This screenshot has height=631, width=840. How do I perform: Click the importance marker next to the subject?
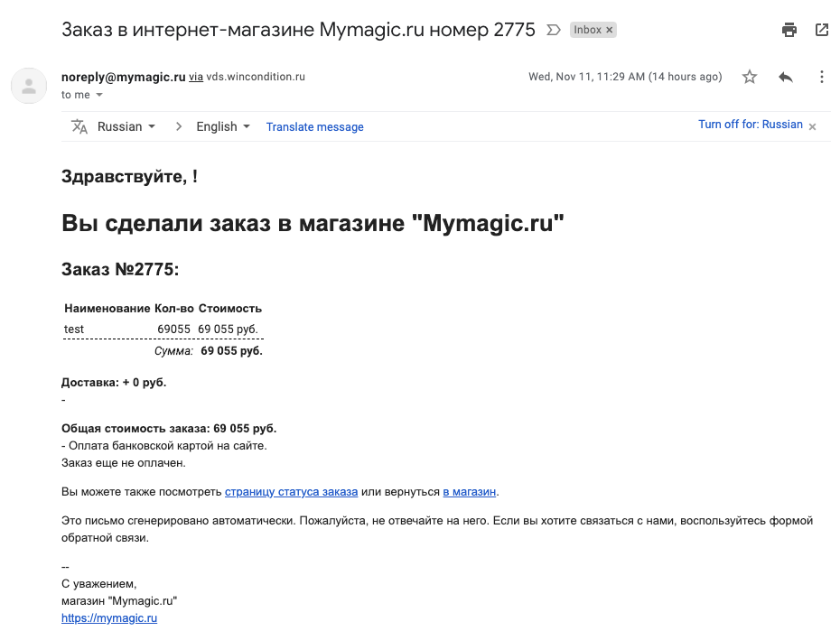[552, 30]
